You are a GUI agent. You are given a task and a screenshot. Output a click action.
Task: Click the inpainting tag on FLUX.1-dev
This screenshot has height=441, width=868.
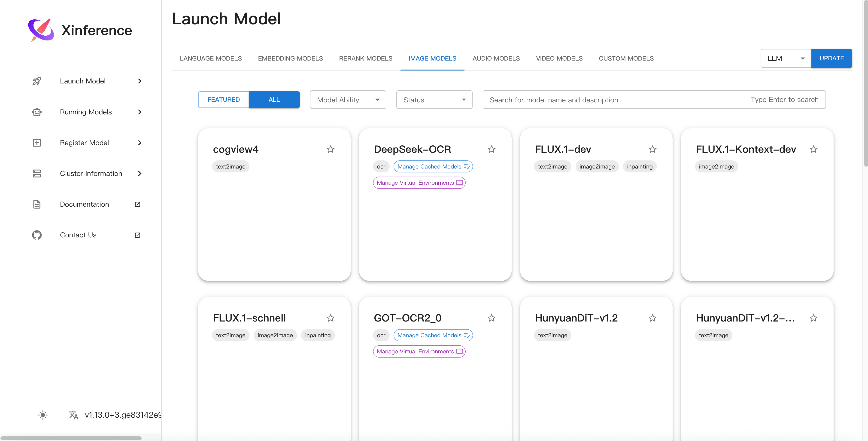click(x=640, y=167)
